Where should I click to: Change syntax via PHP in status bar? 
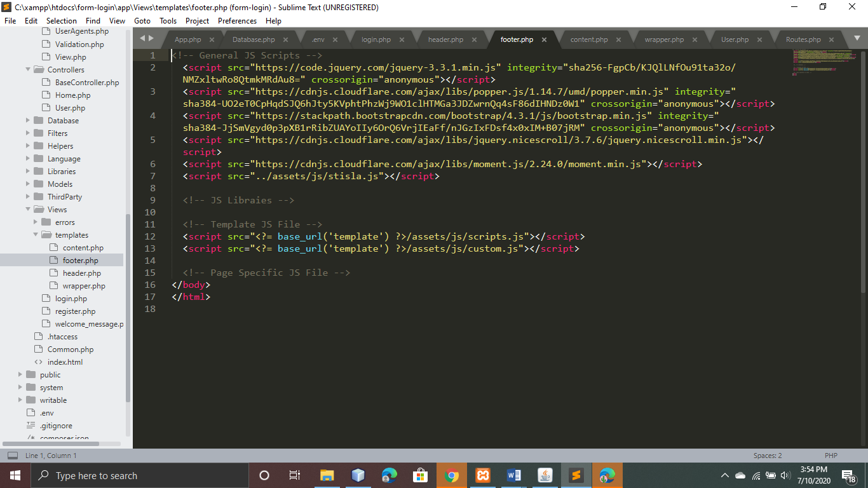(x=831, y=456)
